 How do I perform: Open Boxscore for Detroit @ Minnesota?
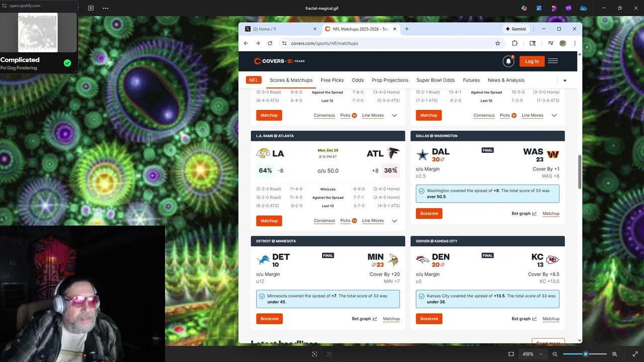(269, 319)
